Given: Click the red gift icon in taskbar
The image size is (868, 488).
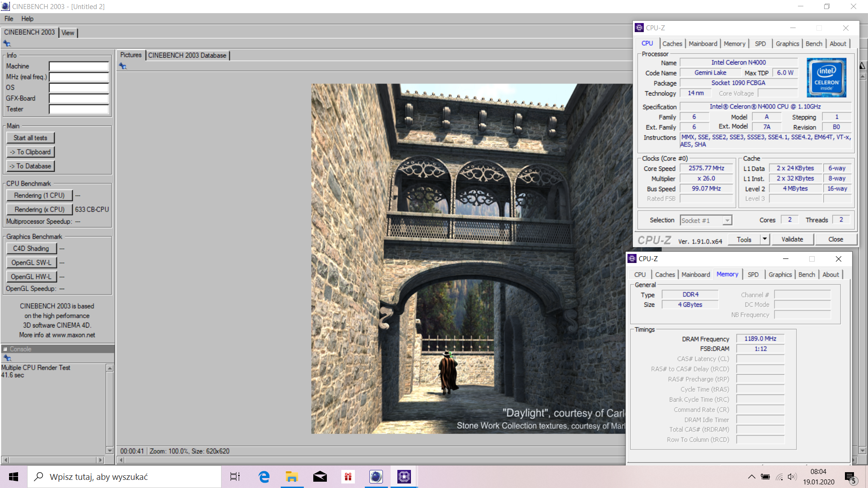Looking at the screenshot, I should (348, 477).
